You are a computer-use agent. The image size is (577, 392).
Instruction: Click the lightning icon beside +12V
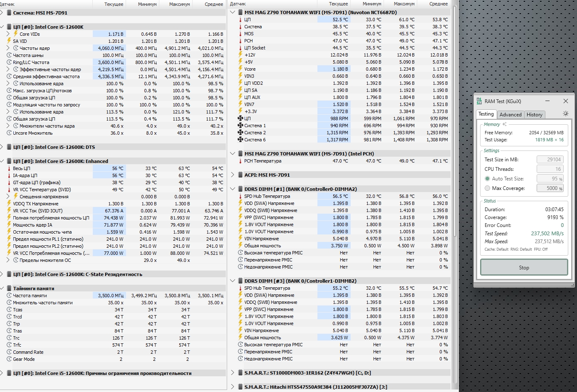240,54
